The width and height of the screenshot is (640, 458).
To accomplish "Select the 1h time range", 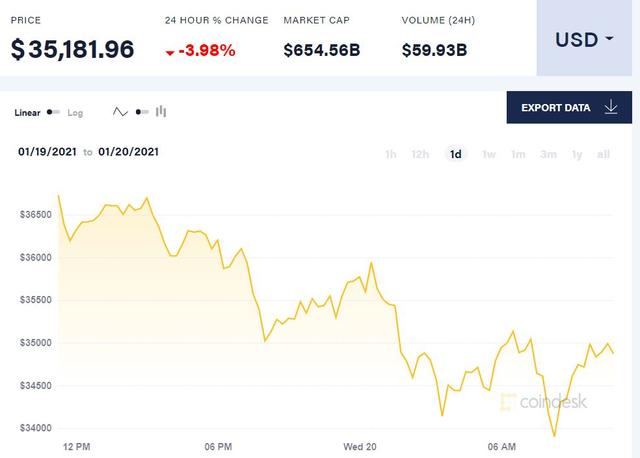I will tap(391, 154).
